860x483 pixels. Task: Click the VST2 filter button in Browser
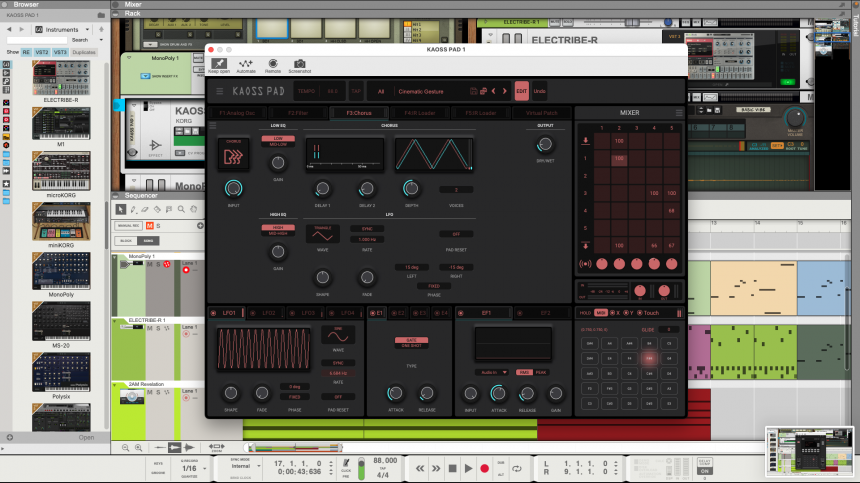click(42, 52)
